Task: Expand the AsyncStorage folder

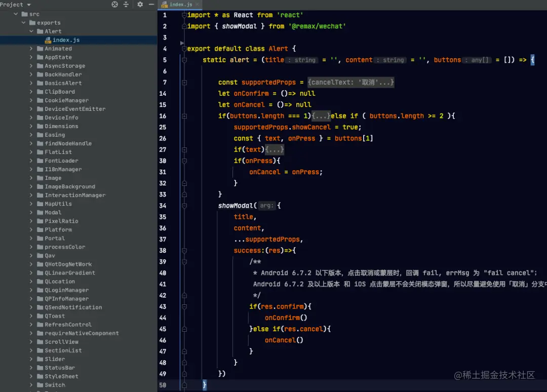Action: coord(31,65)
